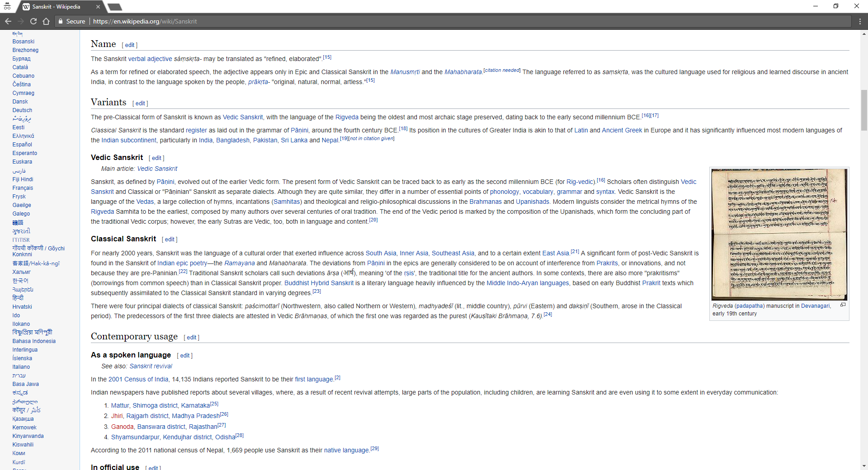Screen dimensions: 868x470
Task: Open the Southeast Asia link
Action: pyautogui.click(x=453, y=253)
